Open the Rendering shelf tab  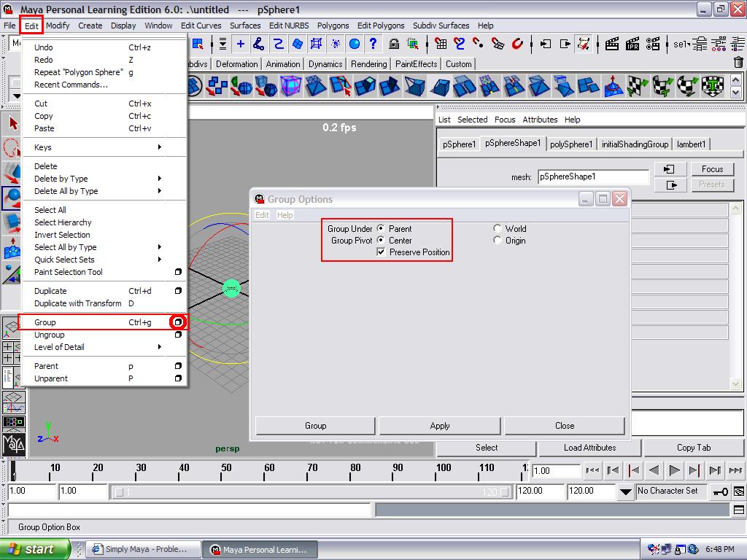(x=368, y=64)
